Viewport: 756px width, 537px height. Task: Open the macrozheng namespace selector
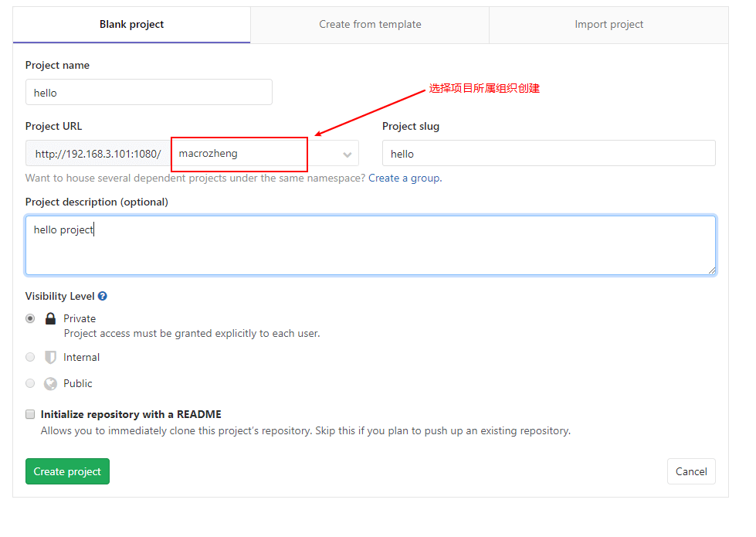[265, 154]
